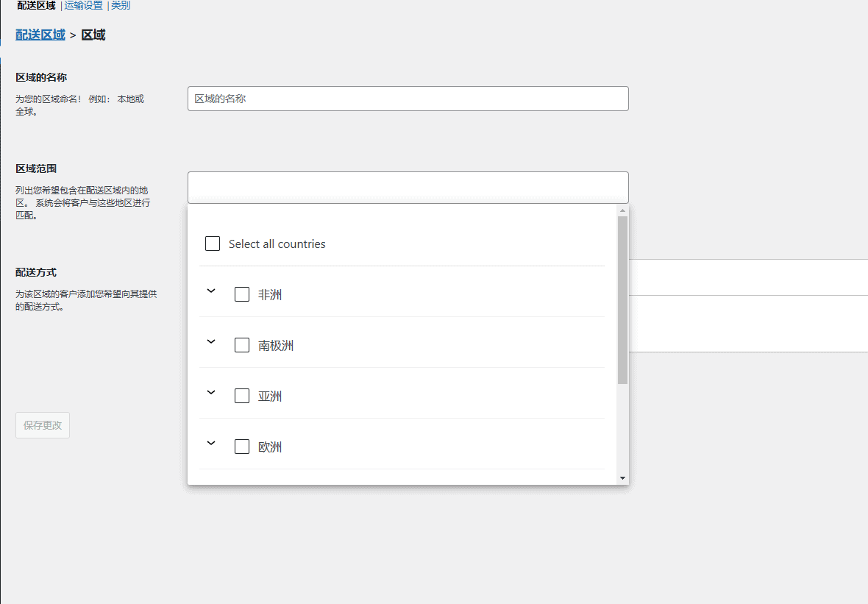The width and height of the screenshot is (868, 604).
Task: Click the dropdown scrollbar up arrow
Action: pyautogui.click(x=623, y=210)
